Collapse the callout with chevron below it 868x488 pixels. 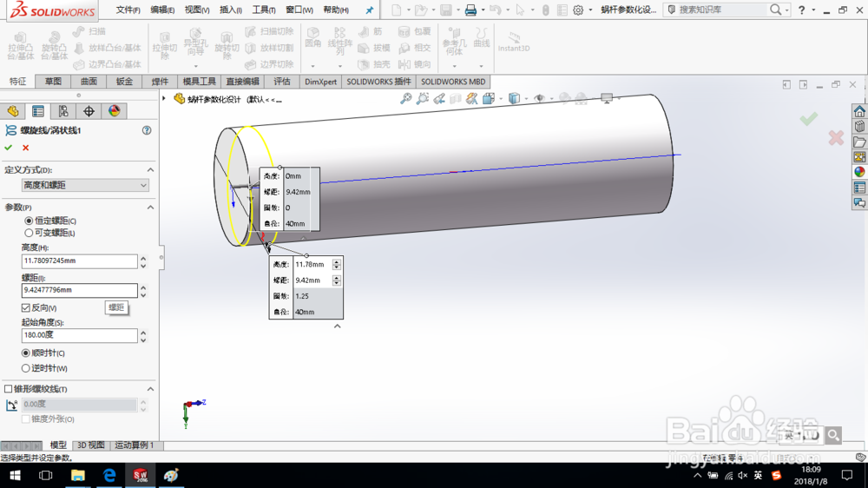click(x=337, y=326)
